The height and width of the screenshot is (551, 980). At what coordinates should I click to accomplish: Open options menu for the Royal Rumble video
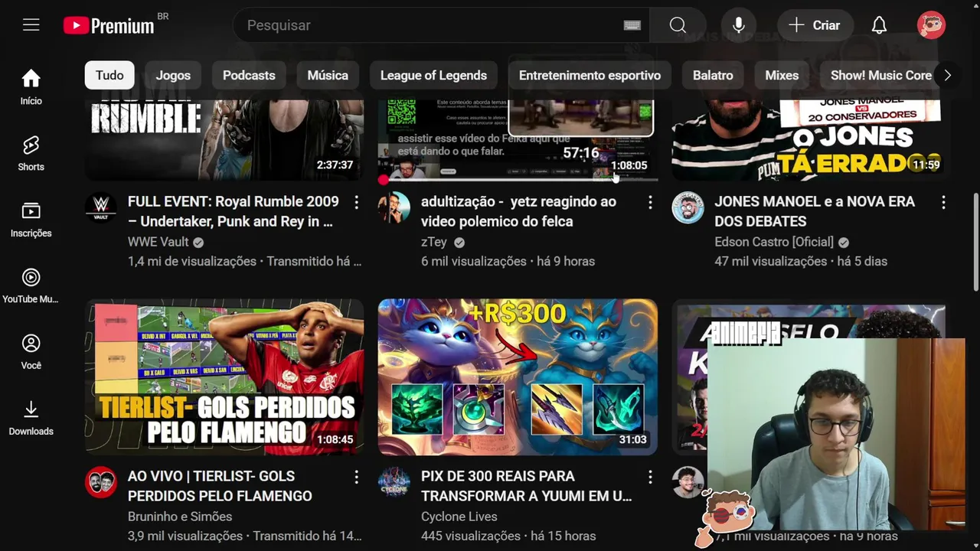pyautogui.click(x=356, y=202)
